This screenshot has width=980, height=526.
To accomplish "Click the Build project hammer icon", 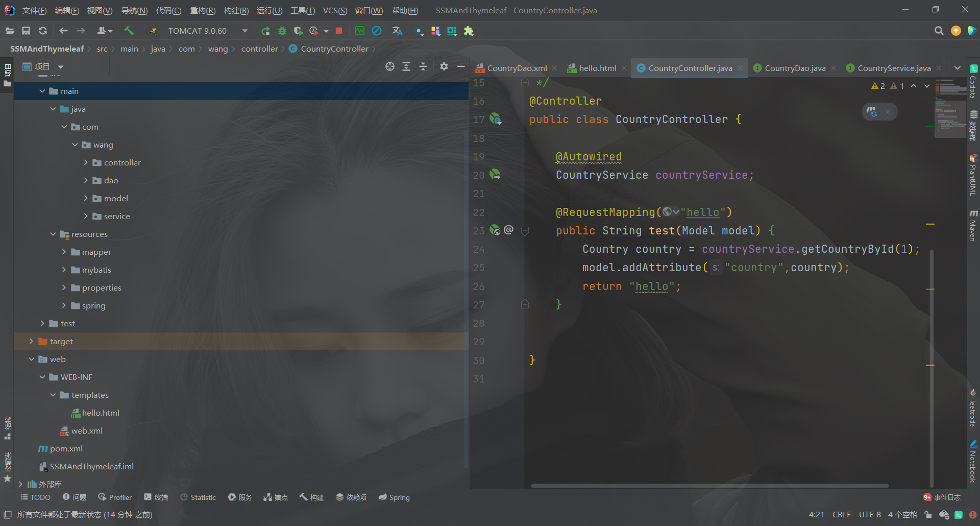I will click(129, 31).
